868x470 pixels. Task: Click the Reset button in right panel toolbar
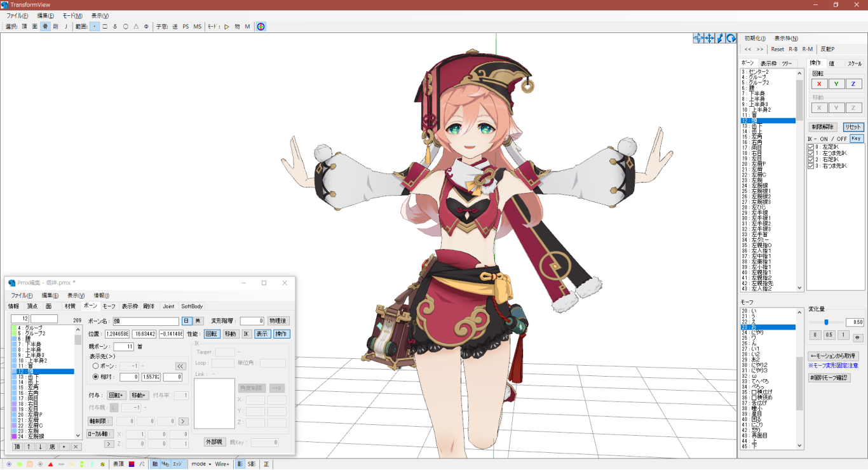tap(778, 49)
